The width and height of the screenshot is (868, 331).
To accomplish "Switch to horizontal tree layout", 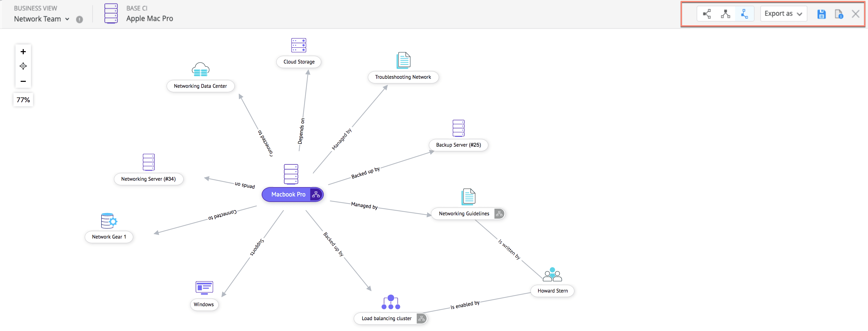I will coord(707,14).
